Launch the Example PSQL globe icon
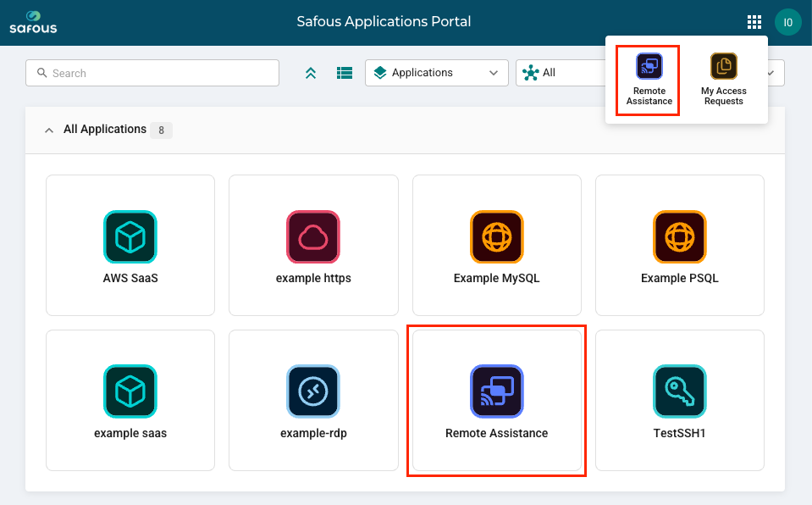812x505 pixels. point(679,237)
